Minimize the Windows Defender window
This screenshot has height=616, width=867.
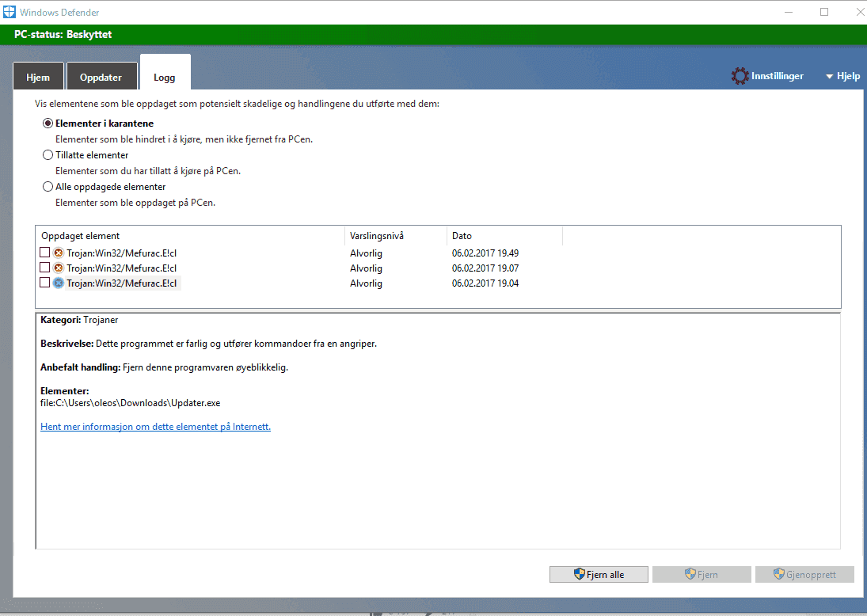click(x=789, y=12)
